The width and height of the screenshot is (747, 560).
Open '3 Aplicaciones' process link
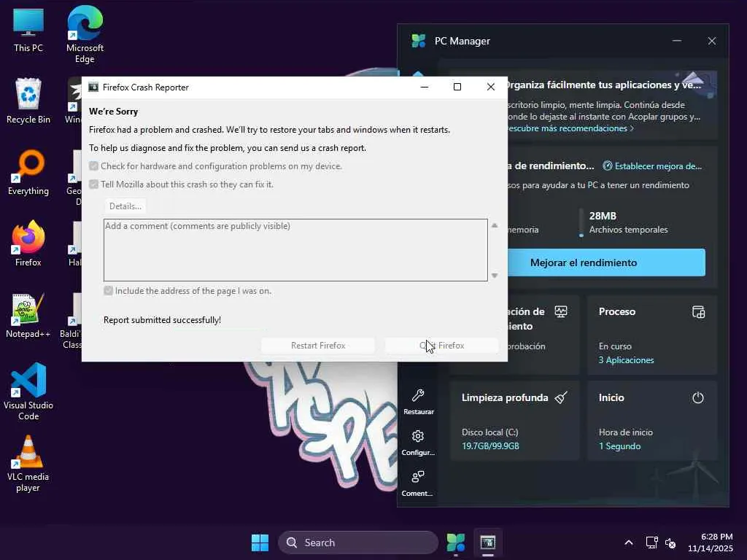coord(626,360)
